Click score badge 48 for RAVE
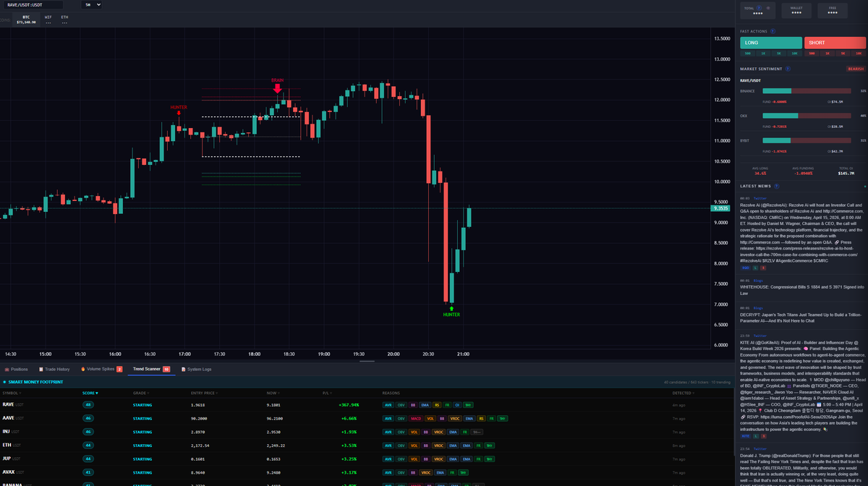Image resolution: width=868 pixels, height=486 pixels. click(x=88, y=404)
